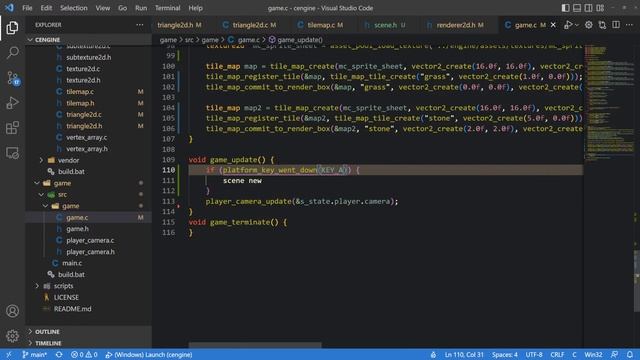Open the Run menu
This screenshot has width=640, height=360.
[141, 8]
